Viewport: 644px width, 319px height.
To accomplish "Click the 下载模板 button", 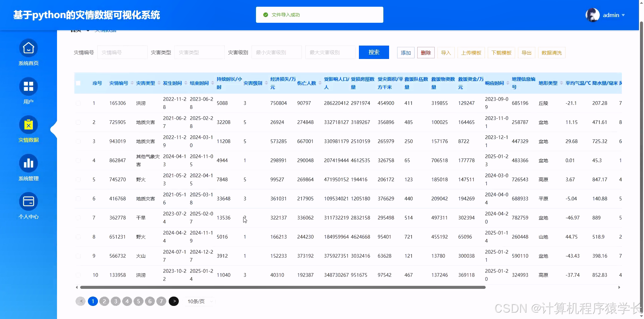I will (x=501, y=53).
